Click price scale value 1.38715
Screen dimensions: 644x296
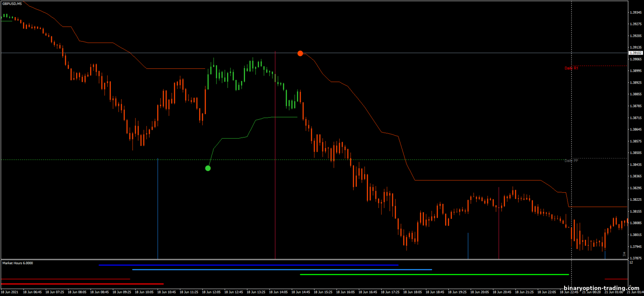[635, 118]
